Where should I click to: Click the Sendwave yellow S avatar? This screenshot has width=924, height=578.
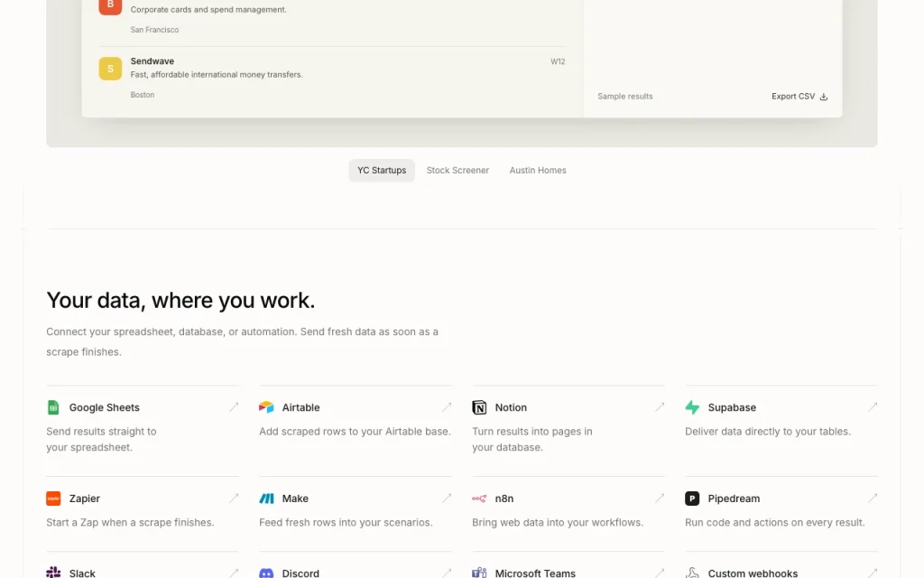[x=110, y=69]
